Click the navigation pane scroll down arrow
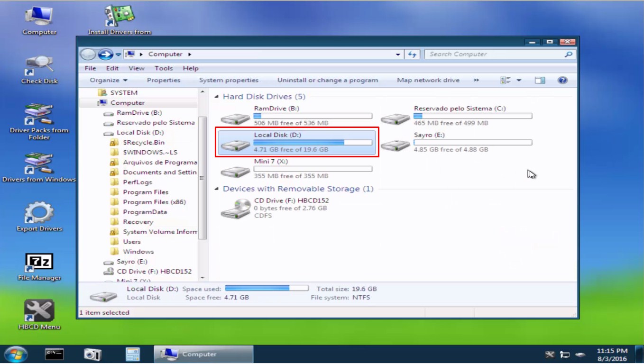644x364 pixels. pyautogui.click(x=202, y=278)
